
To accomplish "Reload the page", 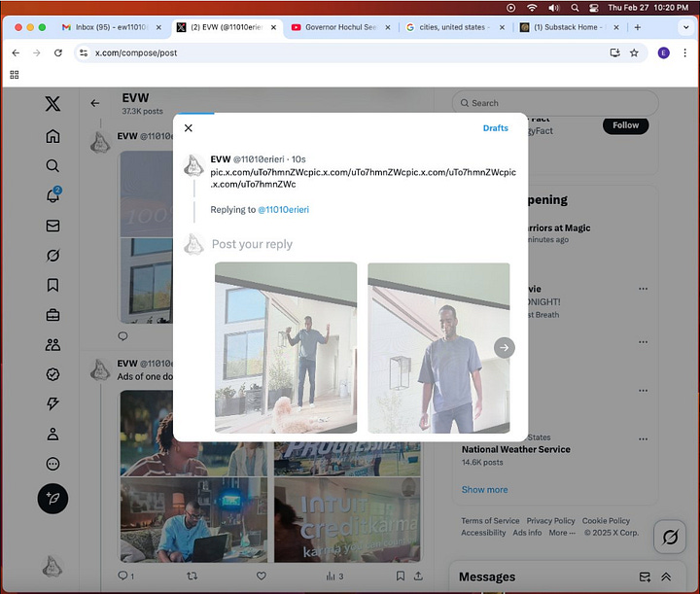I will click(58, 53).
